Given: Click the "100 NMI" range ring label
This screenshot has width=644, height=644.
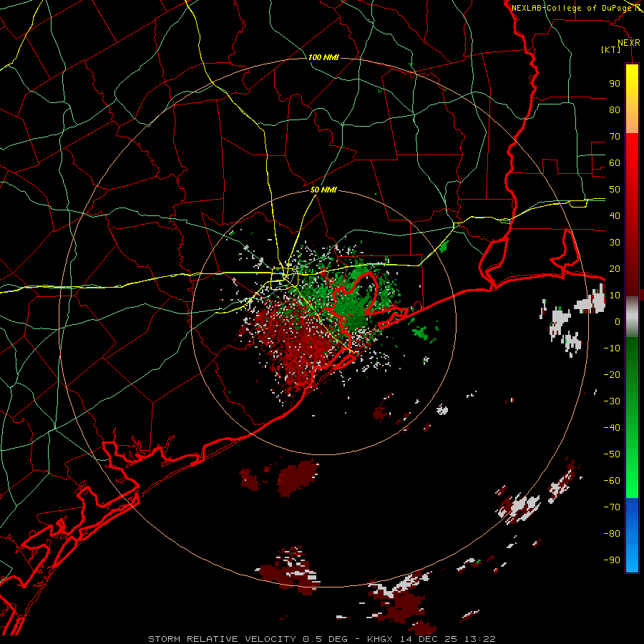Looking at the screenshot, I should tap(323, 57).
